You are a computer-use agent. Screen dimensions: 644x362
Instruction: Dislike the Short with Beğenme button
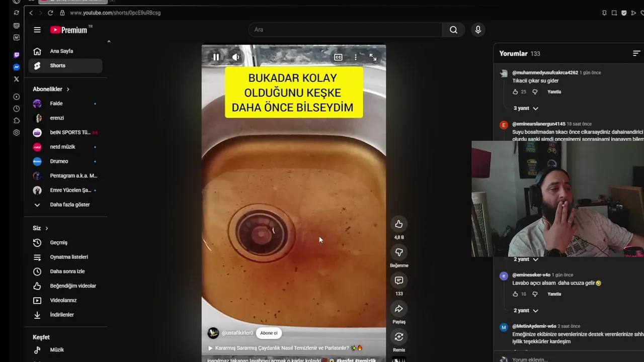(x=399, y=252)
